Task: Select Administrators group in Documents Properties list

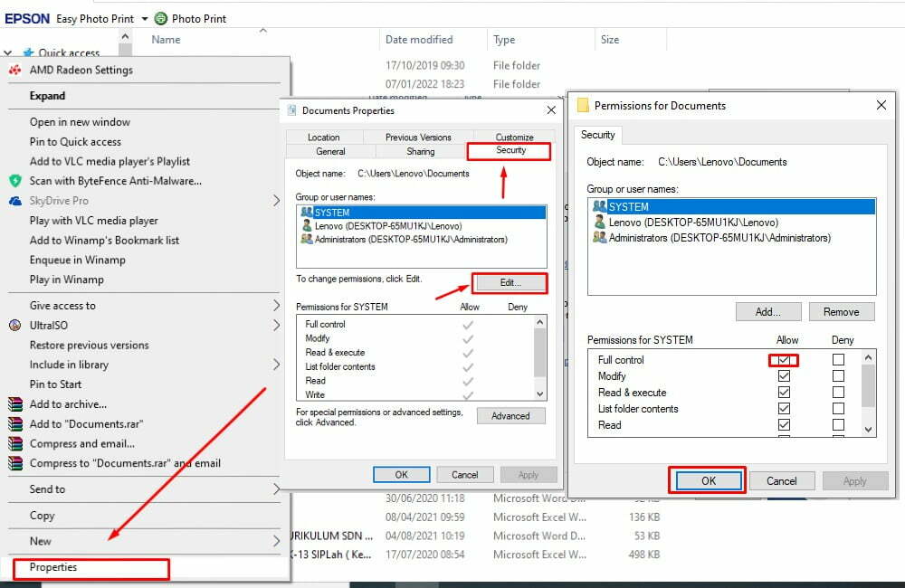Action: [410, 240]
